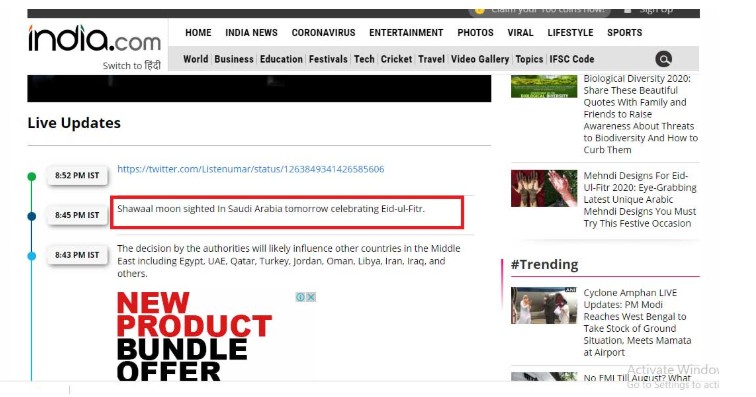Open the Listenumar twitter status link
The image size is (756, 397).
click(x=251, y=169)
